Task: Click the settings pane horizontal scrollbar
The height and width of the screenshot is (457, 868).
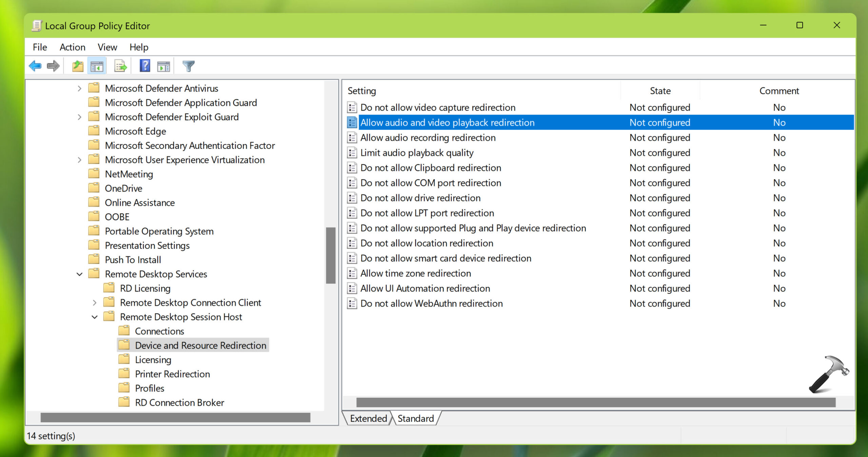Action: (x=595, y=402)
